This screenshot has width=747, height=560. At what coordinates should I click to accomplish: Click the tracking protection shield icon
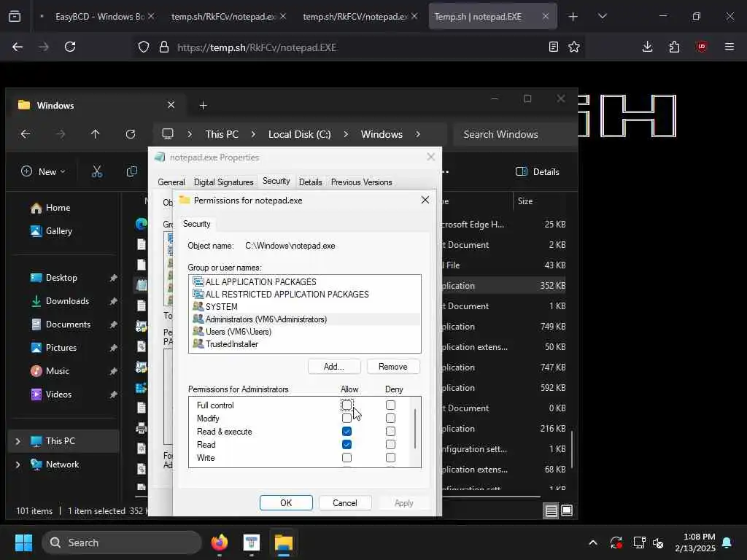pyautogui.click(x=144, y=47)
